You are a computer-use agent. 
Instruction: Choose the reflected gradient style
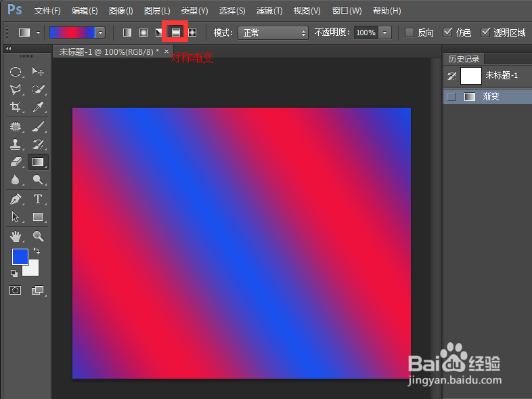click(x=176, y=33)
